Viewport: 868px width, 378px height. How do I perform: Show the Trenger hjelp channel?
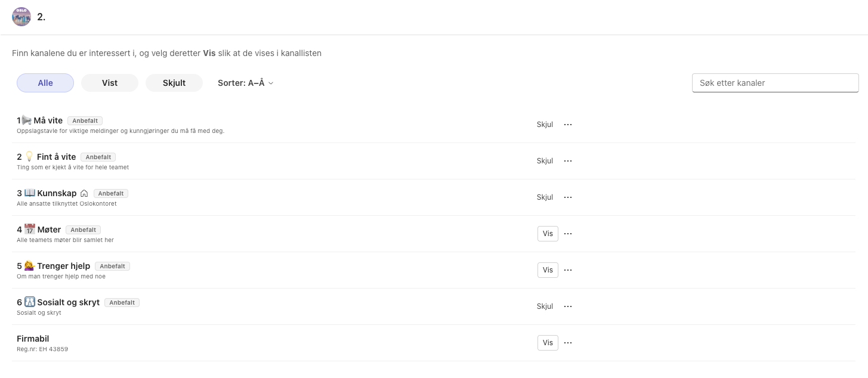(x=548, y=270)
